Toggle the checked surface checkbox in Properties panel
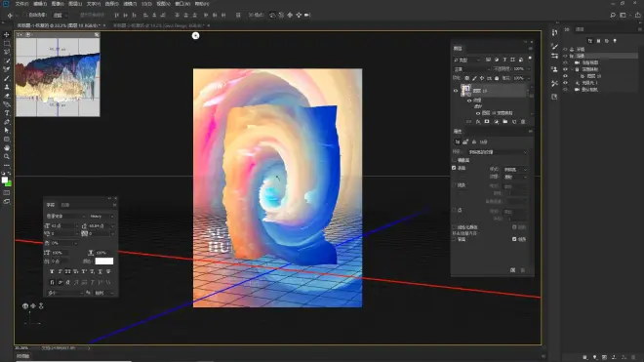Viewport: 644px width, 362px height. 454,168
